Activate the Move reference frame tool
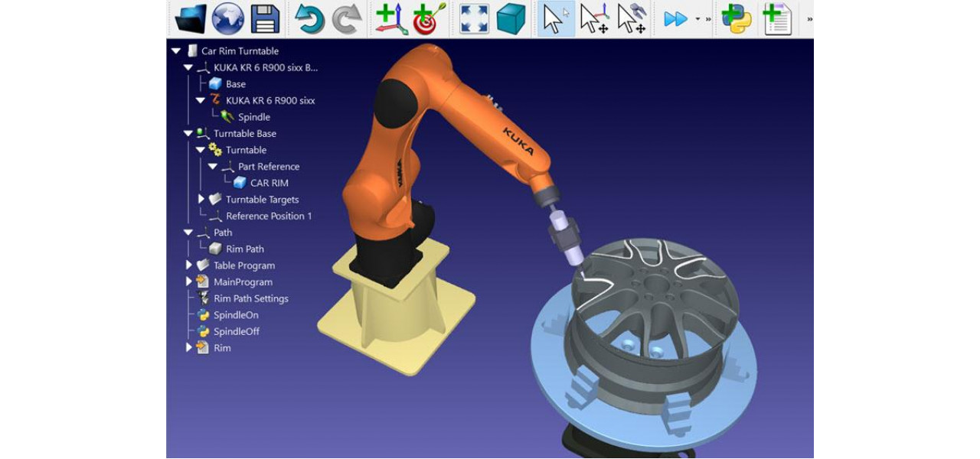Image resolution: width=980 pixels, height=459 pixels. point(594,19)
